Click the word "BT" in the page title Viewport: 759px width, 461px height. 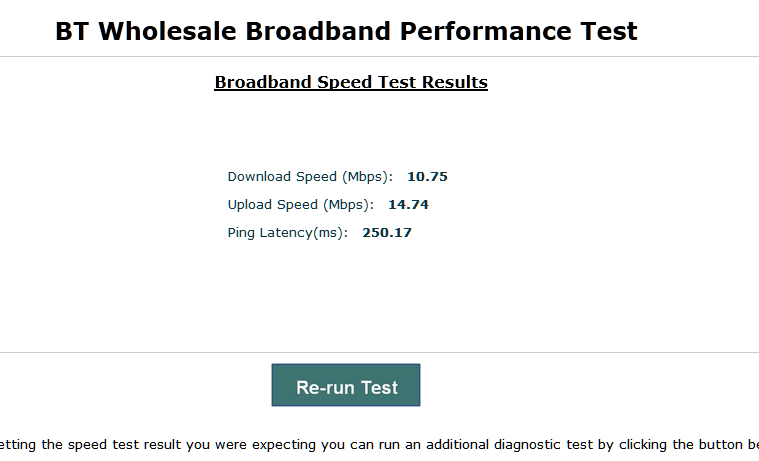73,31
